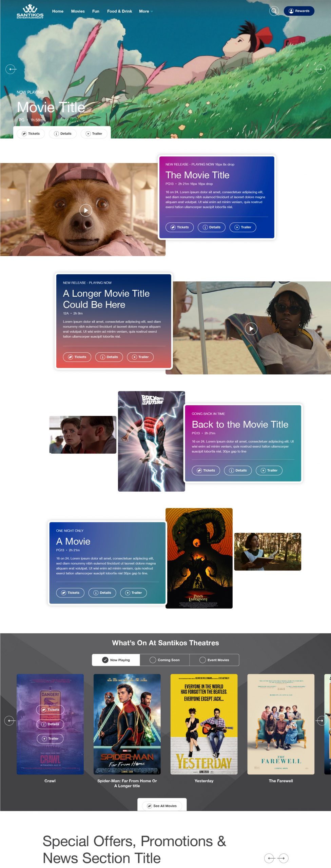Click the Rewards button

tap(299, 11)
